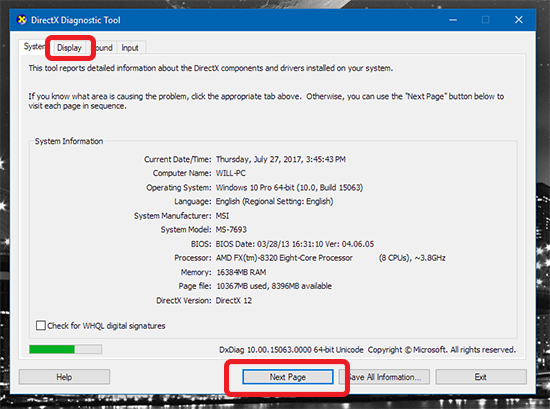Viewport: 550px width, 409px height.
Task: Click the 16384MB RAM memory value
Action: [241, 272]
